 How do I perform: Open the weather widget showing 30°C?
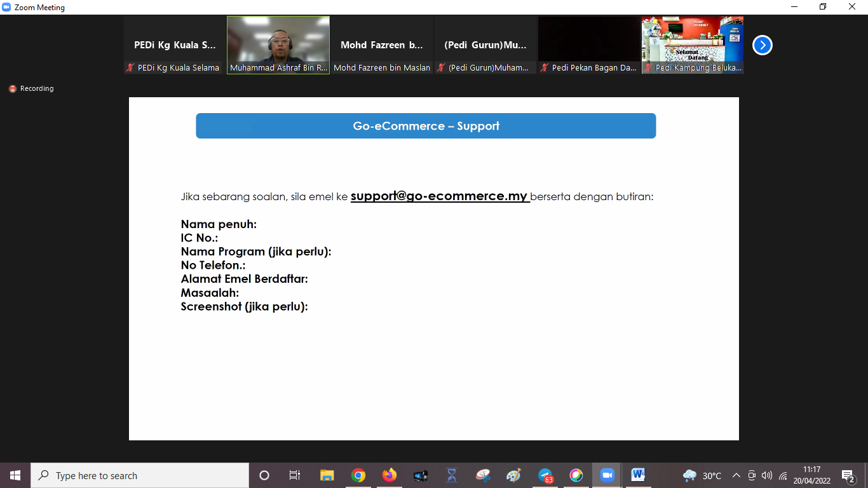coord(702,475)
